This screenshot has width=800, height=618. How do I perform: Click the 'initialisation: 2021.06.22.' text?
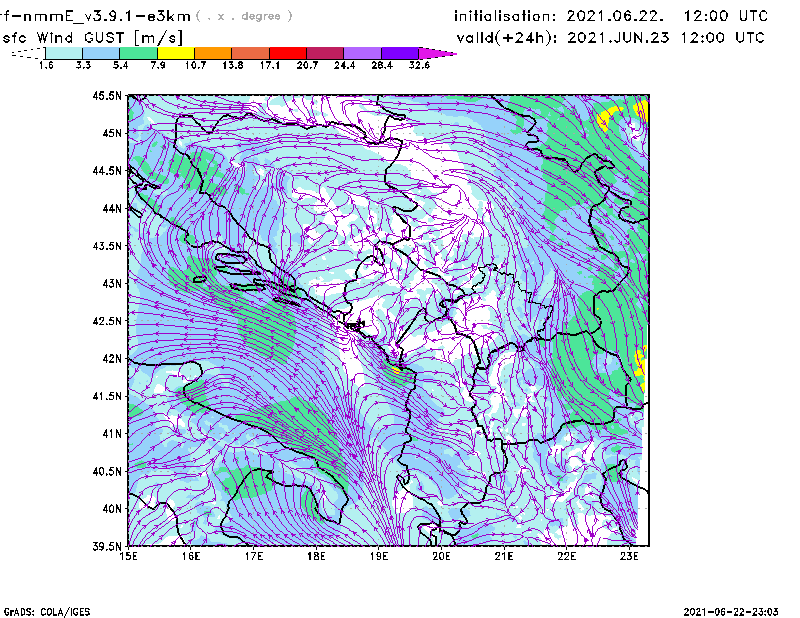pos(559,16)
